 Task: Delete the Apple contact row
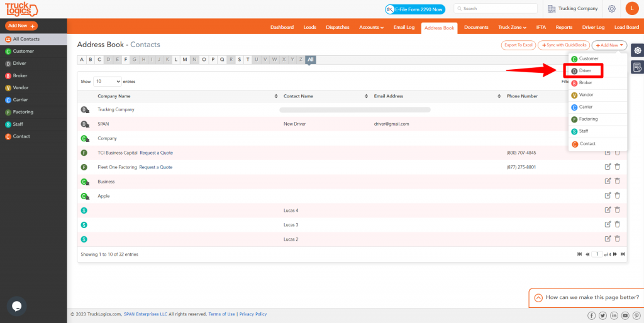617,195
